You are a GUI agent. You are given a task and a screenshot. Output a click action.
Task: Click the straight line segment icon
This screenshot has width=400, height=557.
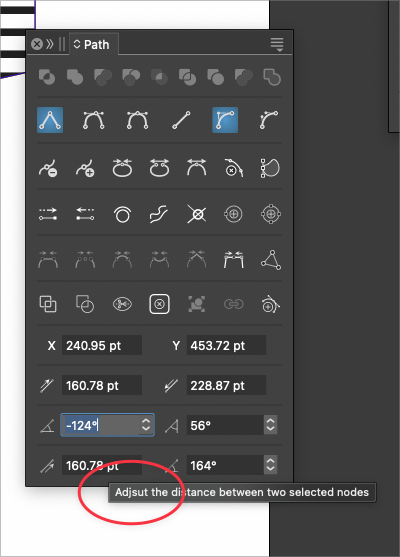(x=181, y=120)
